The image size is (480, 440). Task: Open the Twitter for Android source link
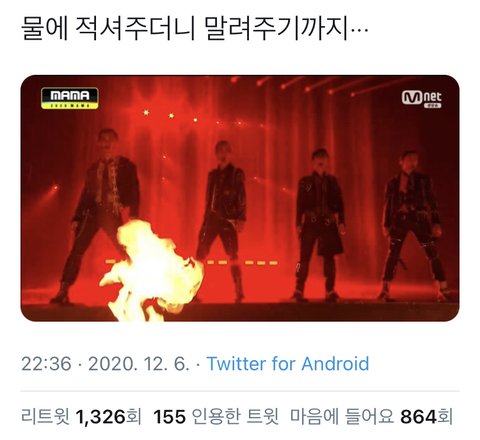(288, 364)
